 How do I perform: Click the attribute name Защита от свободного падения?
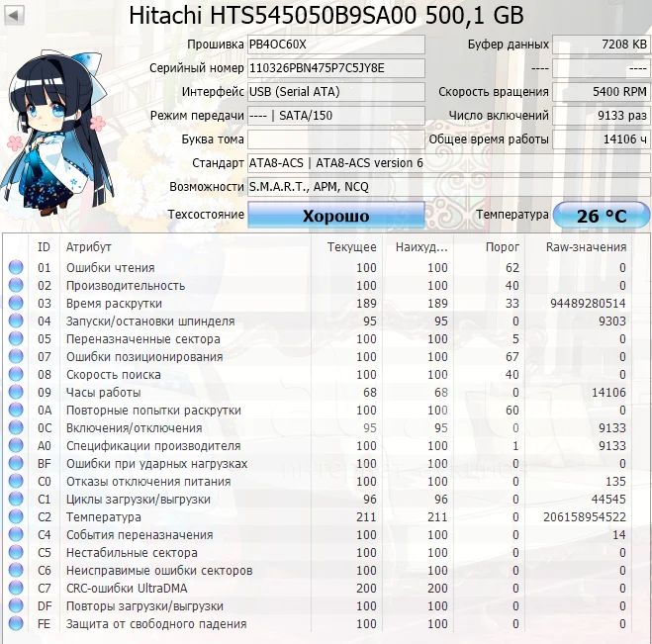pyautogui.click(x=156, y=623)
